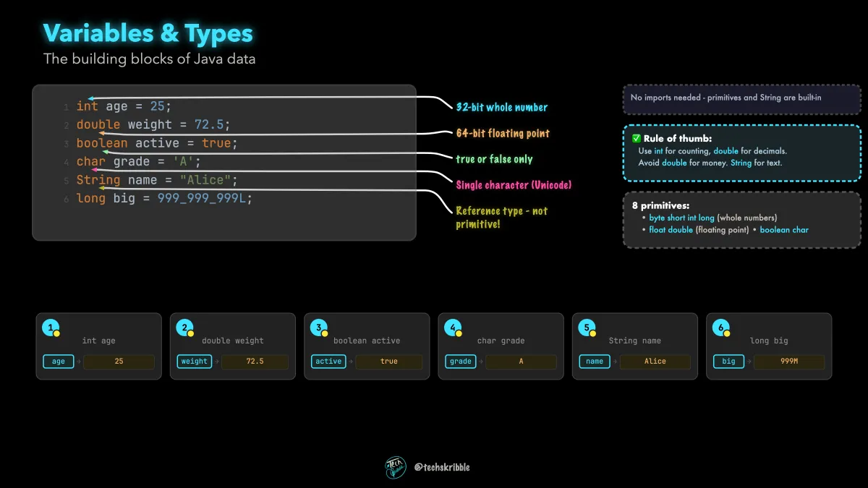The height and width of the screenshot is (488, 868).
Task: Select the 'big' variable tag
Action: coord(728,361)
